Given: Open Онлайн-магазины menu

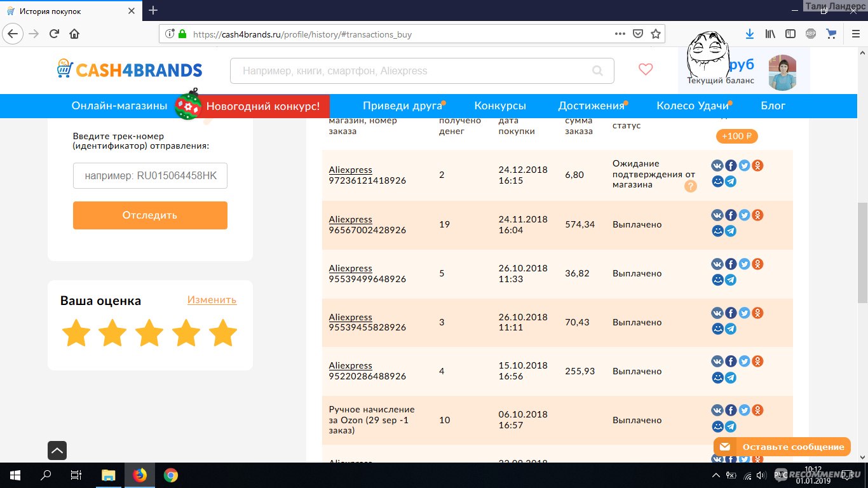Looking at the screenshot, I should [x=119, y=106].
